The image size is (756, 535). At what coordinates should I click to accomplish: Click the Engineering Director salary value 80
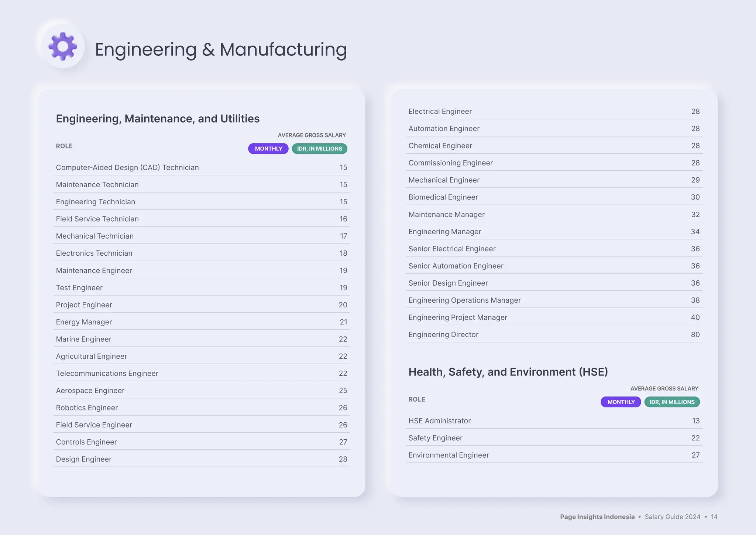pyautogui.click(x=695, y=335)
